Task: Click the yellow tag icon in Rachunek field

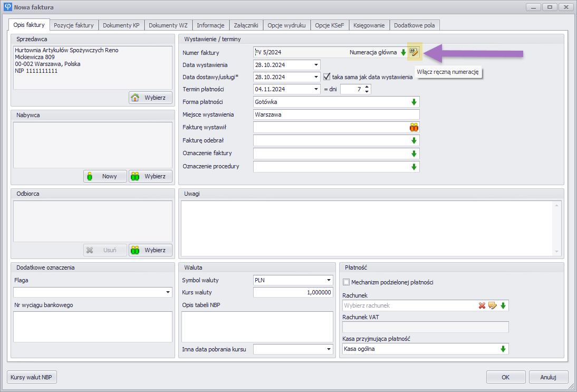Action: pyautogui.click(x=493, y=305)
